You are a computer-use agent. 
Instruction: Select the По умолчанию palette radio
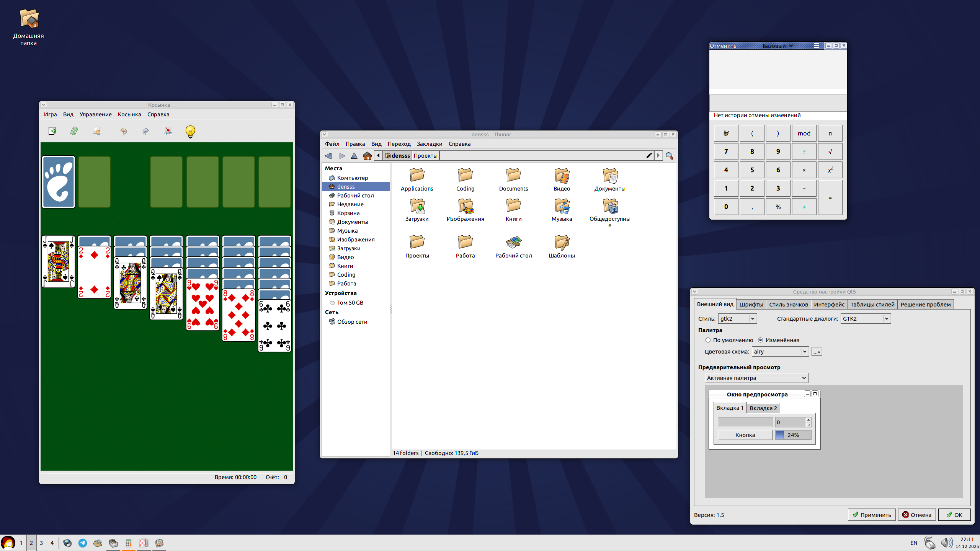[x=708, y=340]
